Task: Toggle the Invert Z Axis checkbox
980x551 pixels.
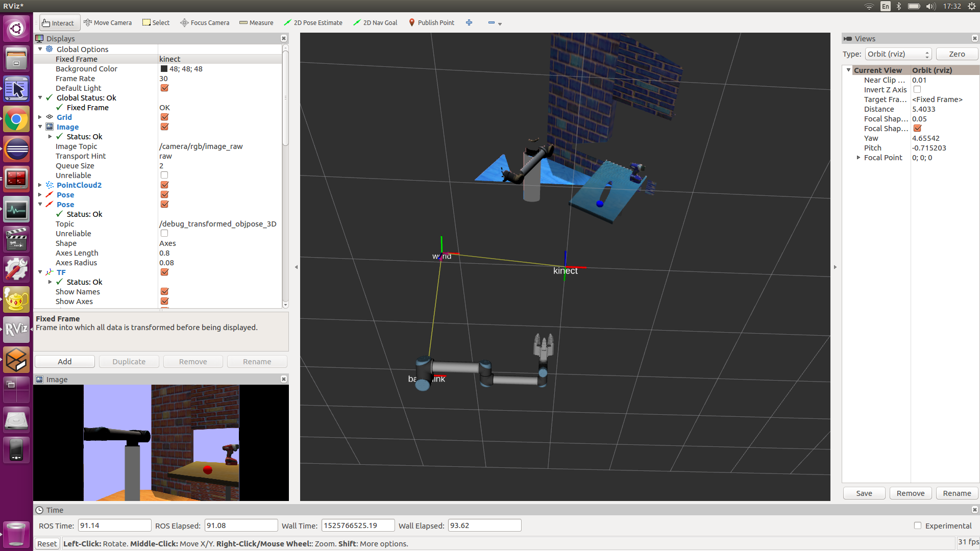Action: tap(917, 90)
